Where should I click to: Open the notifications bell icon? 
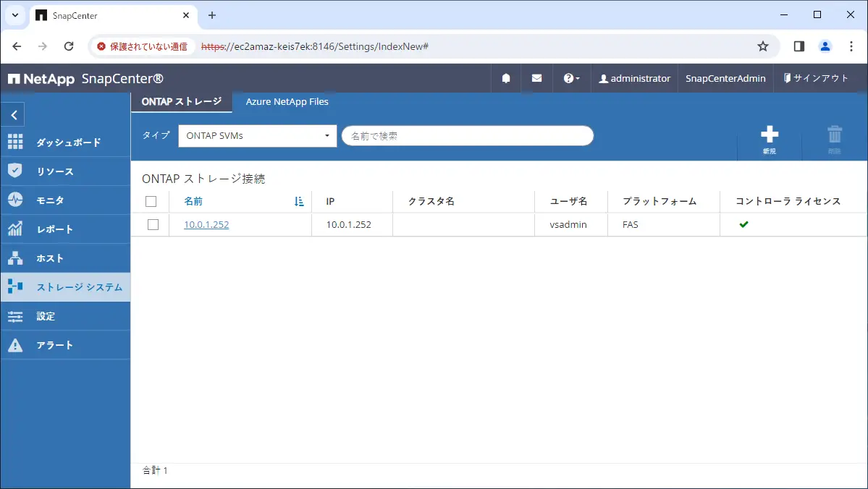506,79
